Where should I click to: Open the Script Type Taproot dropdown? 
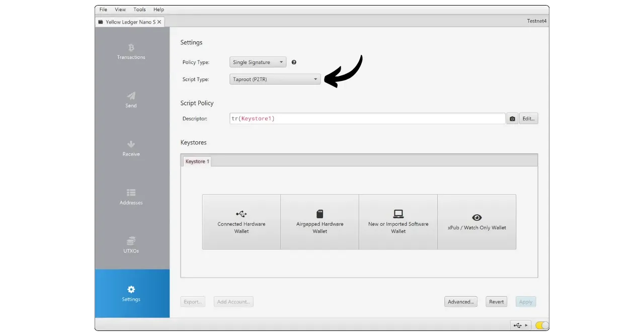coord(275,79)
